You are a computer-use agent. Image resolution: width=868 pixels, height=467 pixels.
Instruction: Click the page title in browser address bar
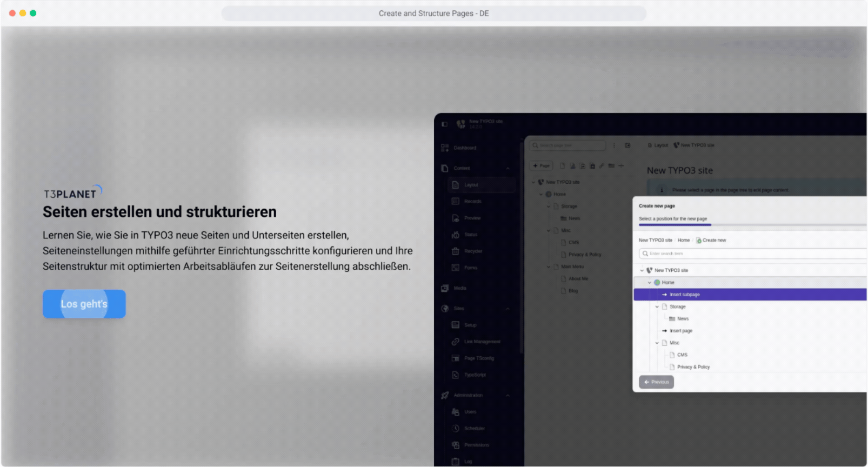pos(433,14)
